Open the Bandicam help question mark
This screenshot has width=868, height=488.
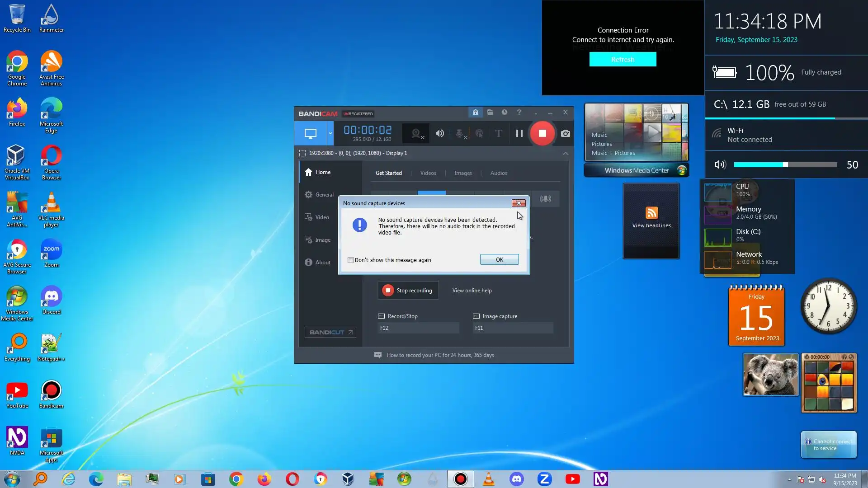[x=519, y=112]
